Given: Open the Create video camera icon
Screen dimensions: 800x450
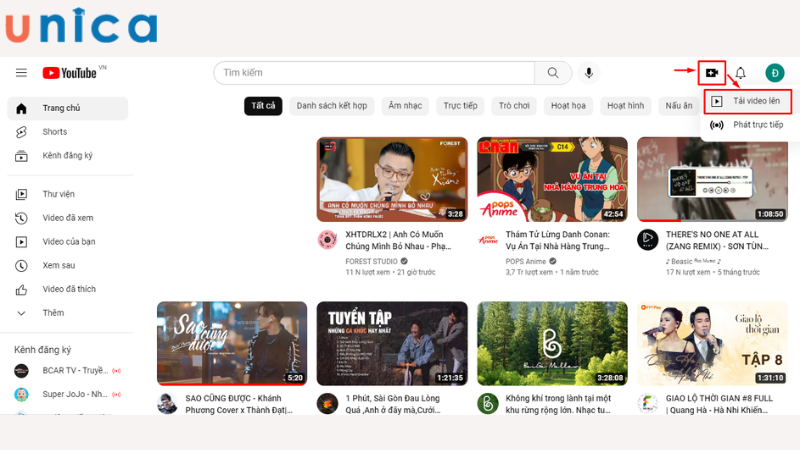Looking at the screenshot, I should pos(712,73).
